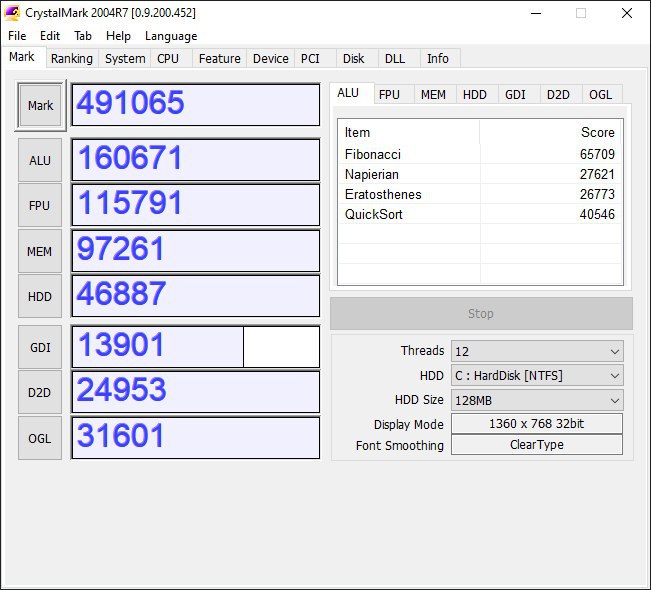Click the CrystalMark app icon in title bar
Viewport: 651px width, 590px height.
[x=12, y=13]
